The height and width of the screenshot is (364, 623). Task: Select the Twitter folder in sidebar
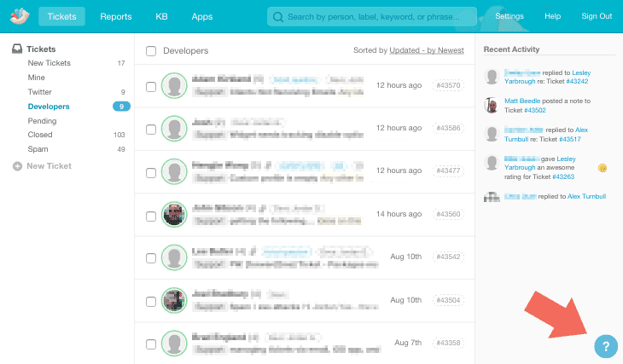click(40, 92)
